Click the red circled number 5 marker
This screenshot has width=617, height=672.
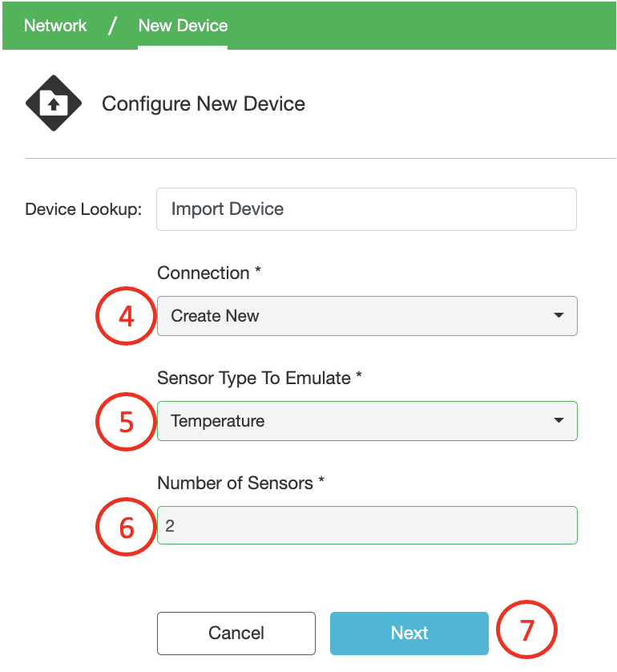click(x=126, y=421)
